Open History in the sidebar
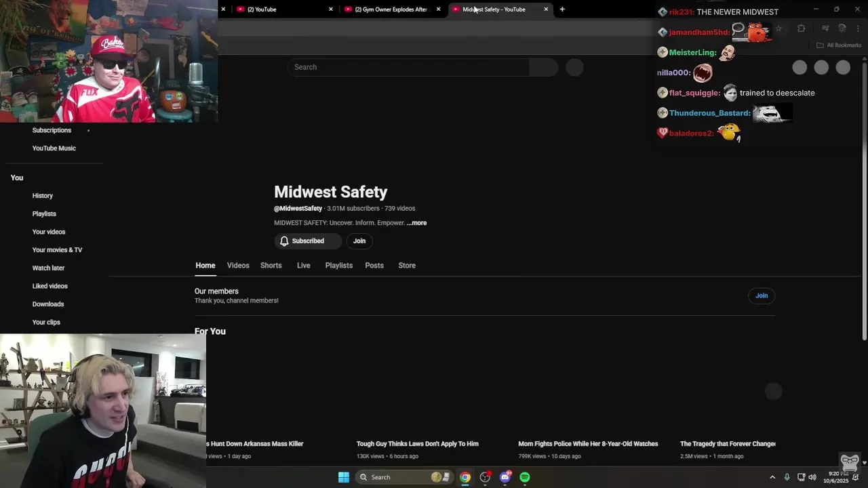868x488 pixels. [43, 196]
